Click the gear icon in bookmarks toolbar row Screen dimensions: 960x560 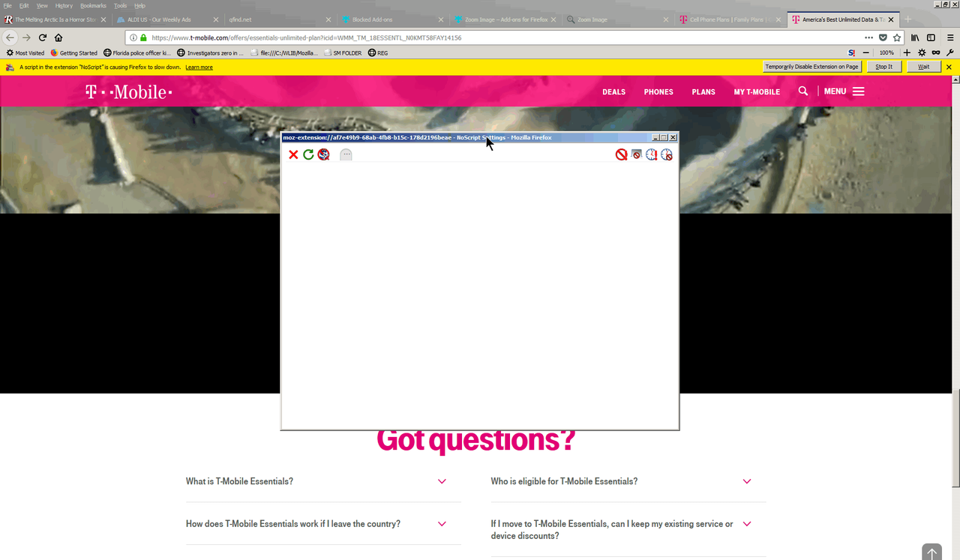(x=922, y=53)
